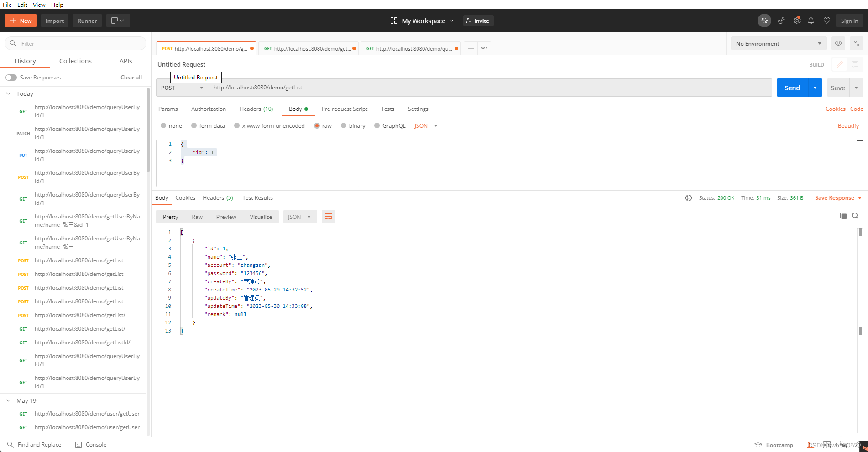Screen dimensions: 868x452
Task: Click the Beautify link
Action: point(848,126)
